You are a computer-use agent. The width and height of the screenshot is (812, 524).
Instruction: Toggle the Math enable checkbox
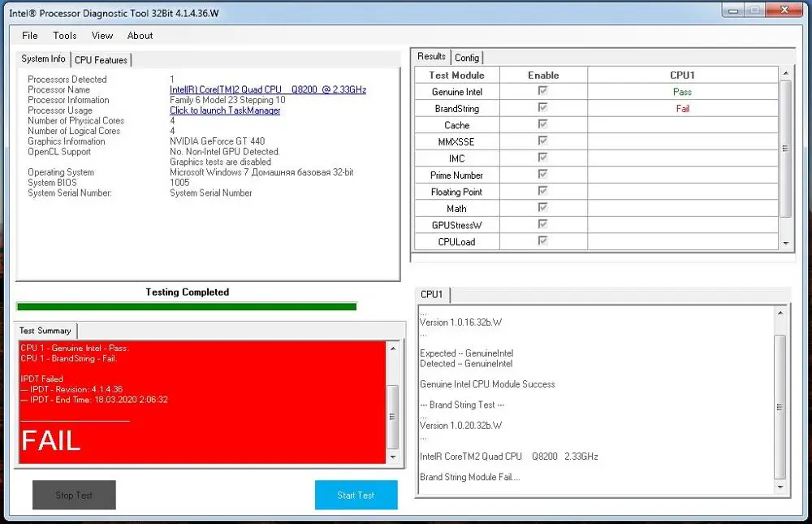[x=542, y=207]
